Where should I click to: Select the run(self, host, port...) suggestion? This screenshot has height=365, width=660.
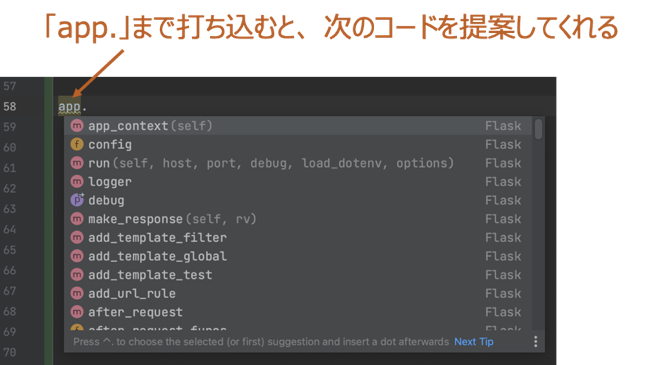298,163
